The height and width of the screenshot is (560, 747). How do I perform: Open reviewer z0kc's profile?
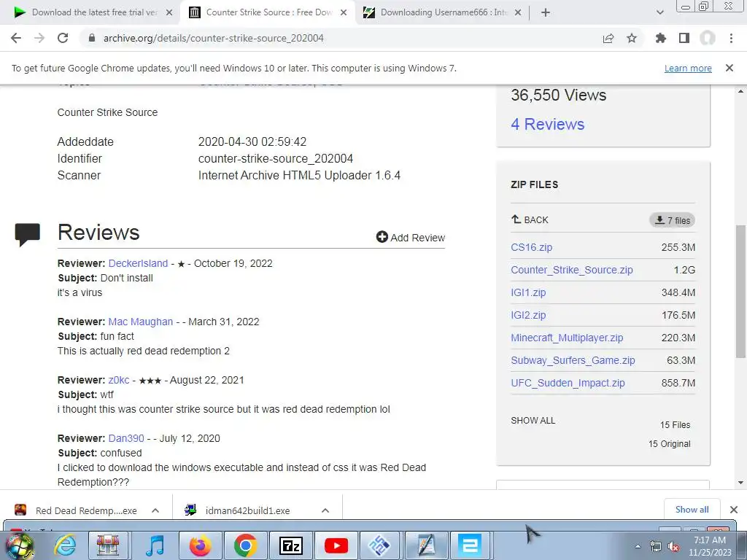pyautogui.click(x=119, y=380)
